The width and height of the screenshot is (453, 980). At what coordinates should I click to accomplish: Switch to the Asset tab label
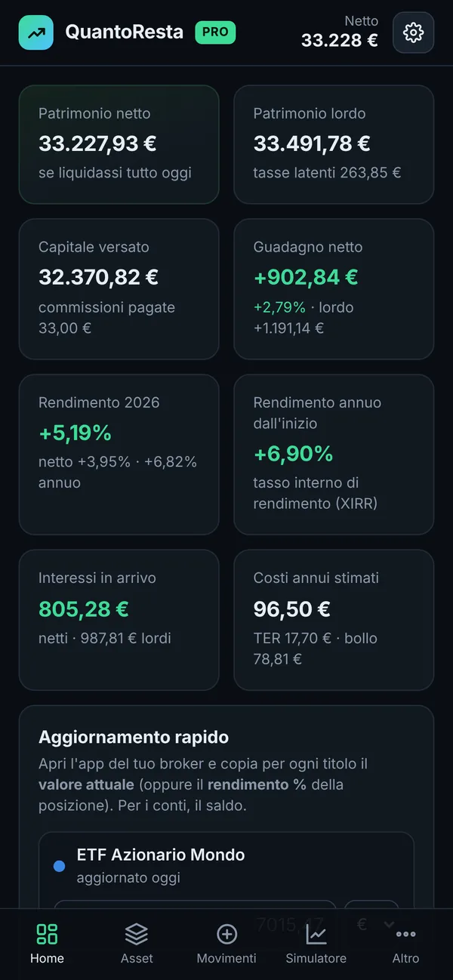coord(137,958)
